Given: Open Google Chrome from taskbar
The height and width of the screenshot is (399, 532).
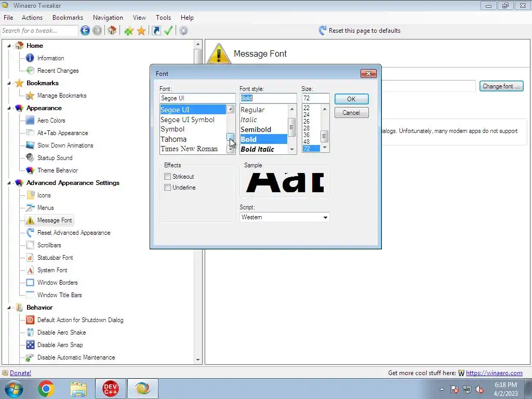Looking at the screenshot, I should pyautogui.click(x=46, y=389).
